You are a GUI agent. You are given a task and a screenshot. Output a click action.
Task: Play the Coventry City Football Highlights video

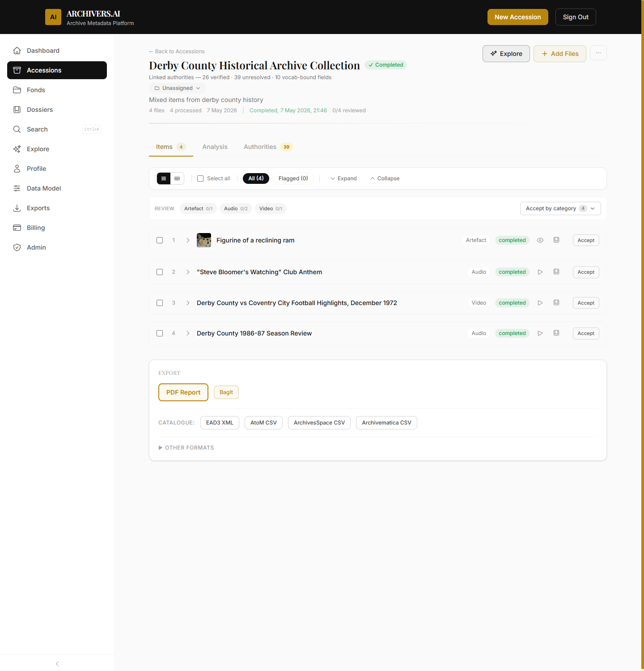tap(540, 303)
